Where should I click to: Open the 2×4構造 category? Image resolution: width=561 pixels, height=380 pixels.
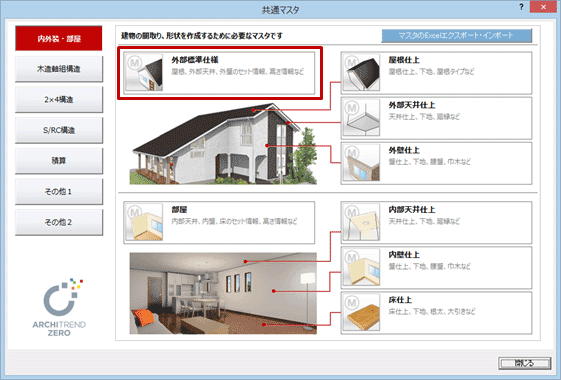[x=59, y=99]
